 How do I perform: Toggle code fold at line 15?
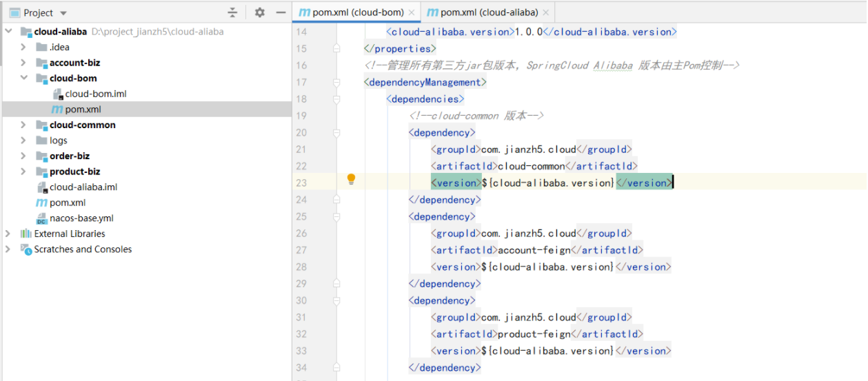[x=336, y=48]
